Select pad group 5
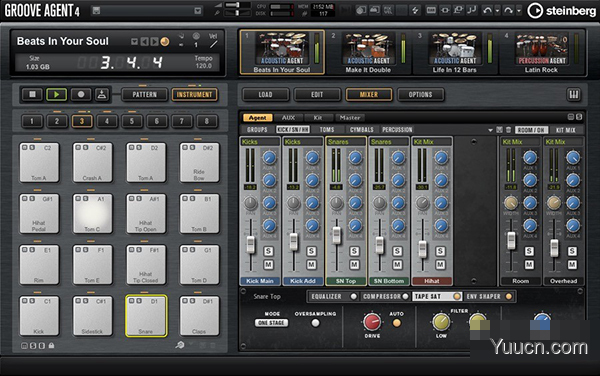 [x=132, y=121]
